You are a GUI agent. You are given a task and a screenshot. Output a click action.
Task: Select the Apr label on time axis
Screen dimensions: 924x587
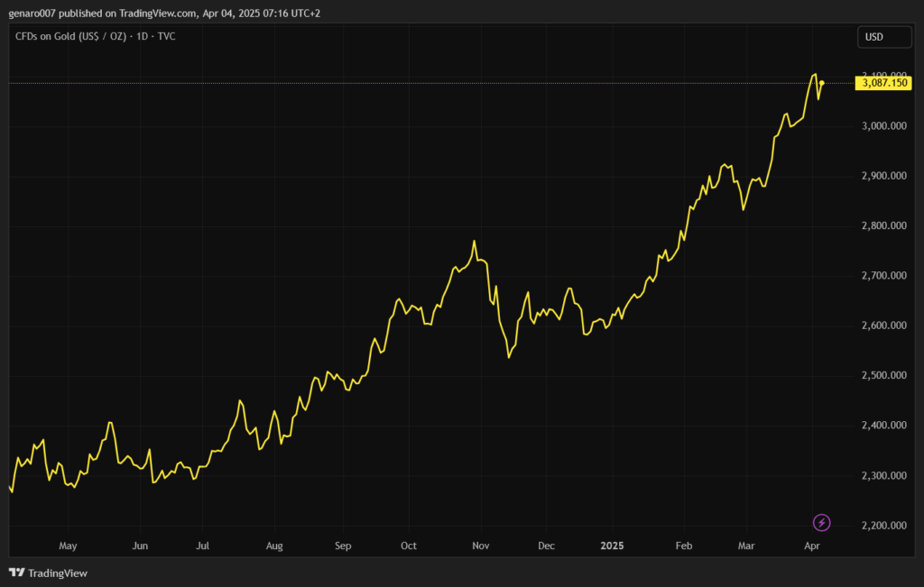point(812,546)
